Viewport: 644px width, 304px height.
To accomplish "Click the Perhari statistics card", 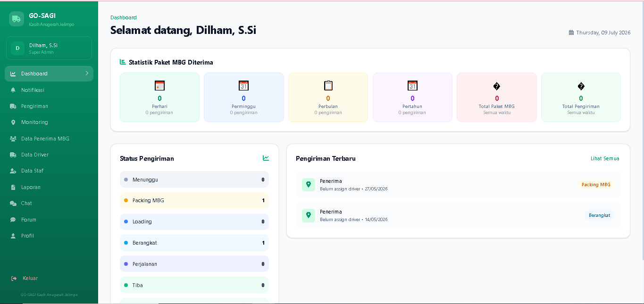I will (159, 97).
